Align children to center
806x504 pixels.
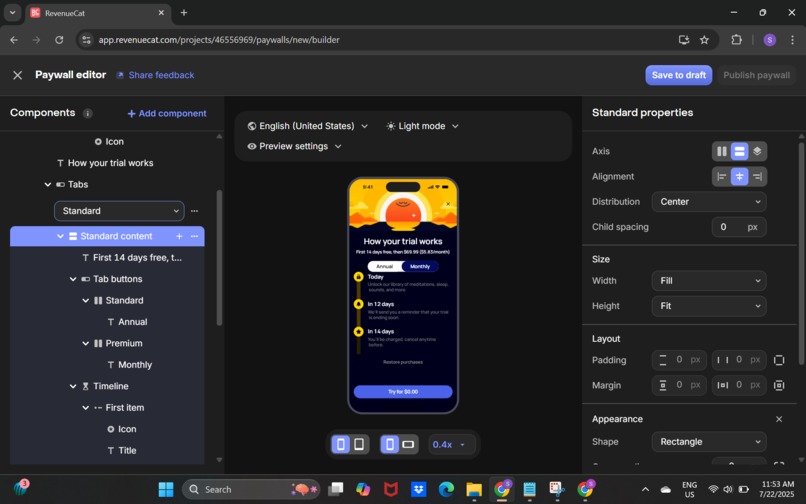coord(739,176)
